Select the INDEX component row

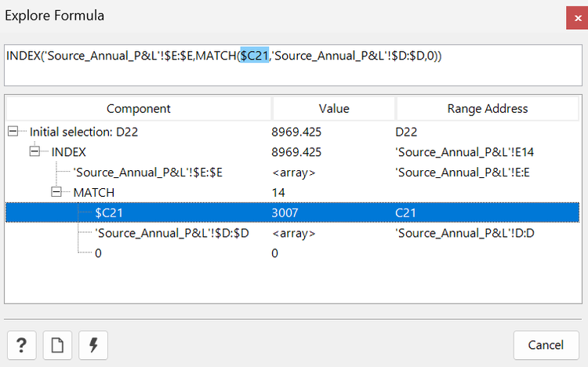[69, 152]
